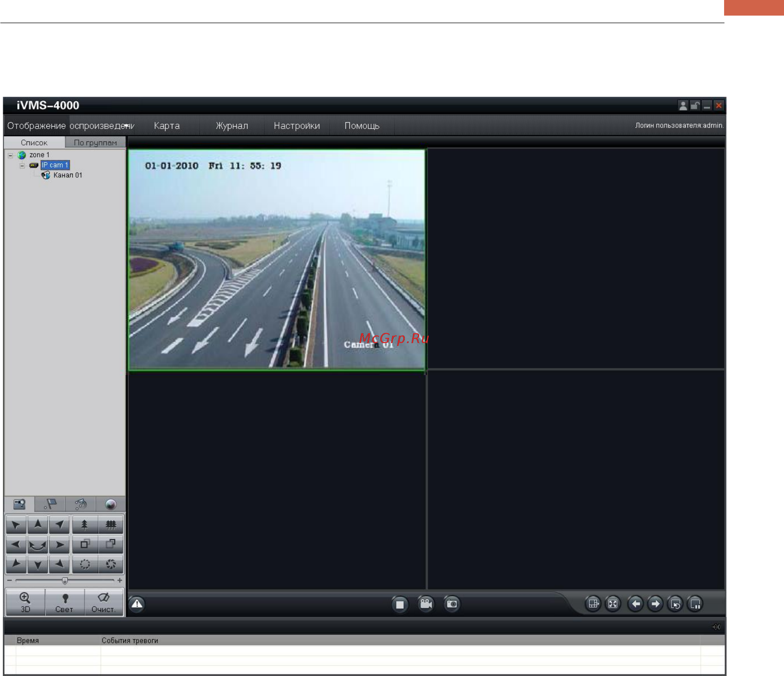Start PTZ auto-scan (curved arrows button)

(38, 544)
